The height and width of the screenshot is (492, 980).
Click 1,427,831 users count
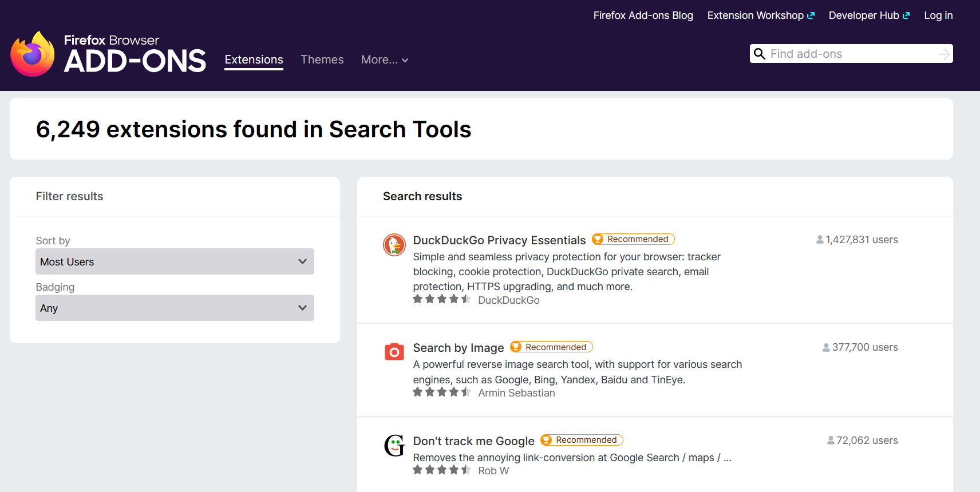[862, 240]
